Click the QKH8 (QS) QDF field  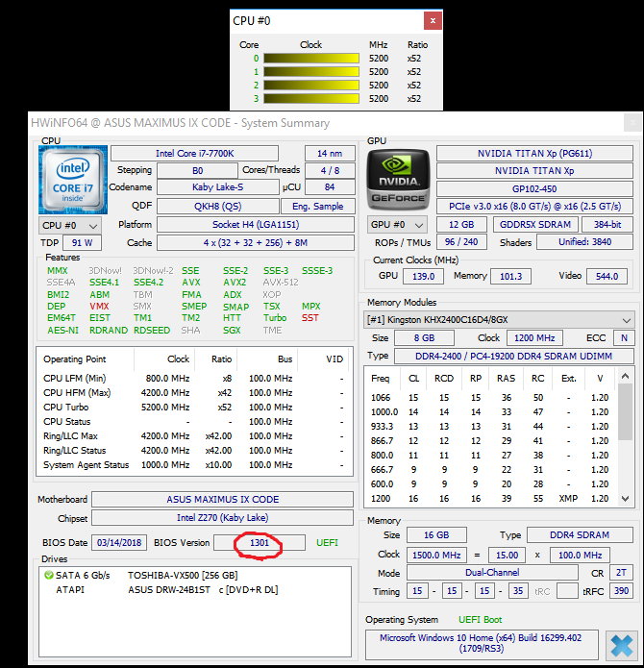click(x=217, y=207)
